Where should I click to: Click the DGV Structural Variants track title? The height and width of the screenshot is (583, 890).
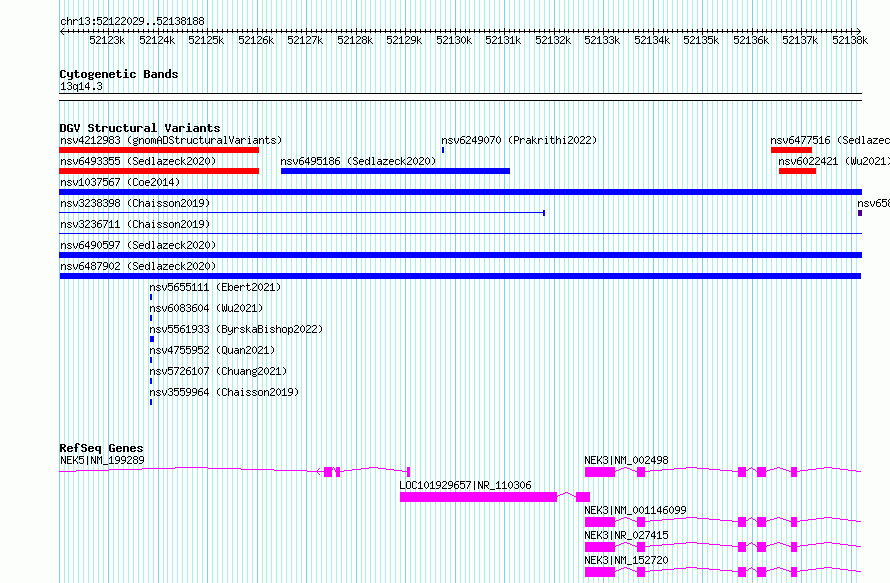click(140, 128)
